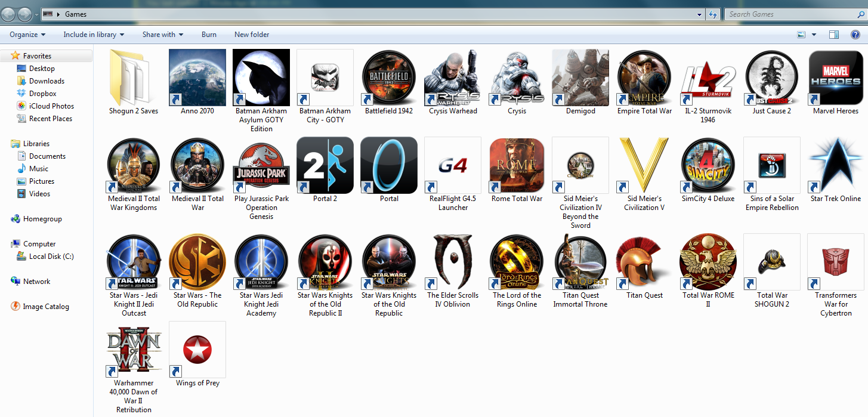Screen dimensions: 868x417
Task: Create a New folder from toolbar
Action: click(252, 35)
